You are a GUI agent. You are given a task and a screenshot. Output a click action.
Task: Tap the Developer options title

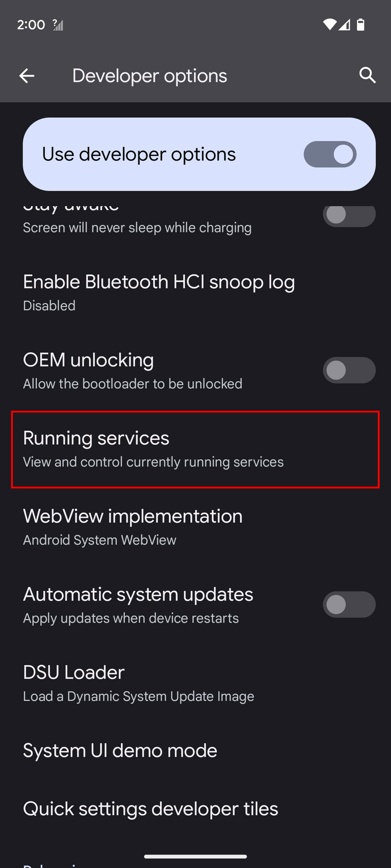tap(150, 76)
